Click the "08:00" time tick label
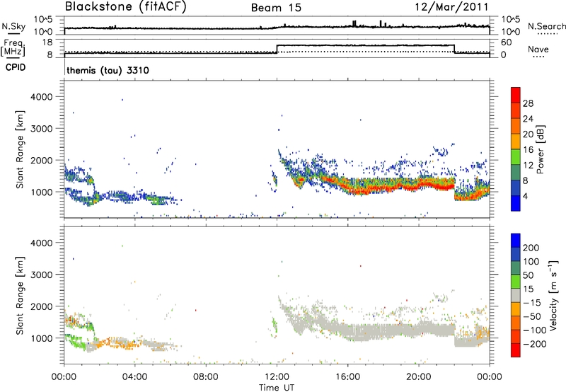 point(206,377)
